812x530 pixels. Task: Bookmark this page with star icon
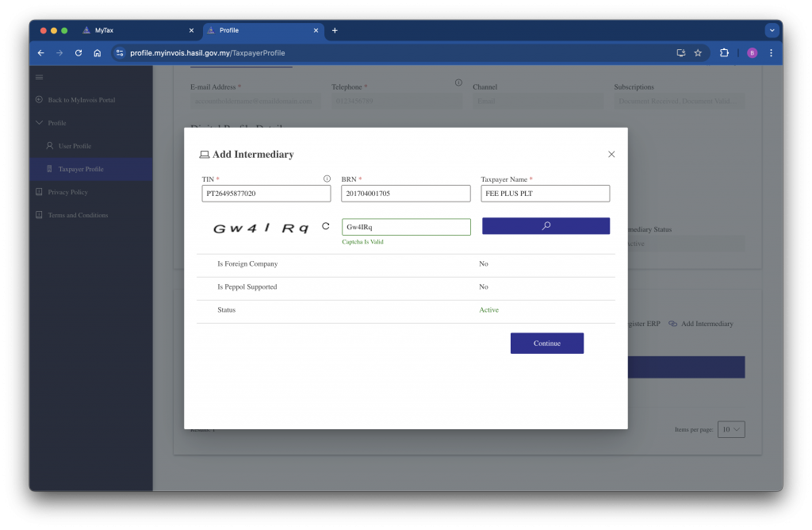698,53
